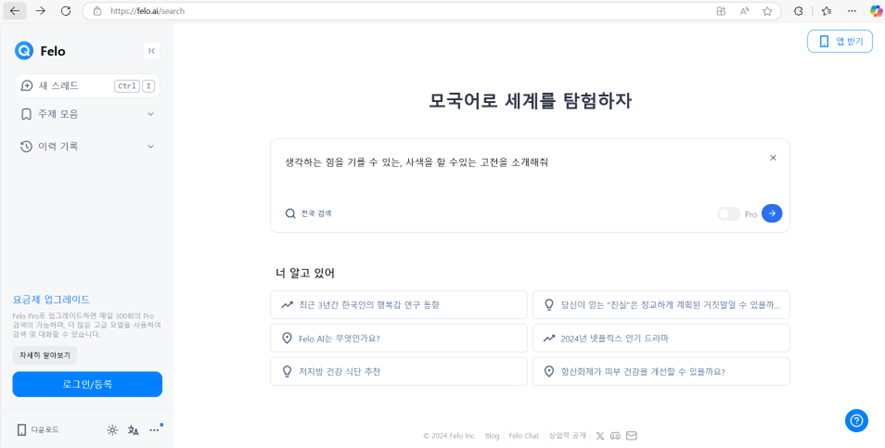The image size is (885, 448).
Task: Open the help question mark button
Action: (x=856, y=420)
